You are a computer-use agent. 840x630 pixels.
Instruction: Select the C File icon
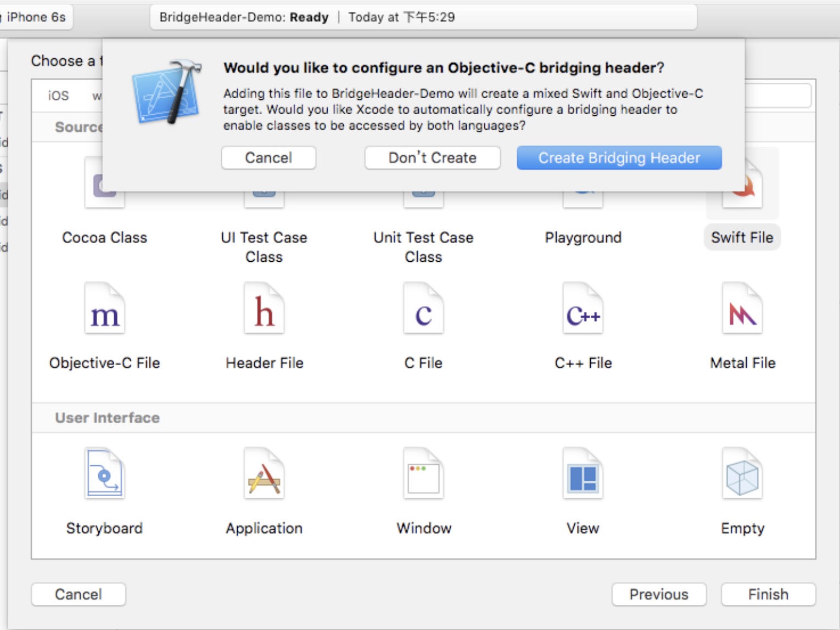(x=423, y=308)
